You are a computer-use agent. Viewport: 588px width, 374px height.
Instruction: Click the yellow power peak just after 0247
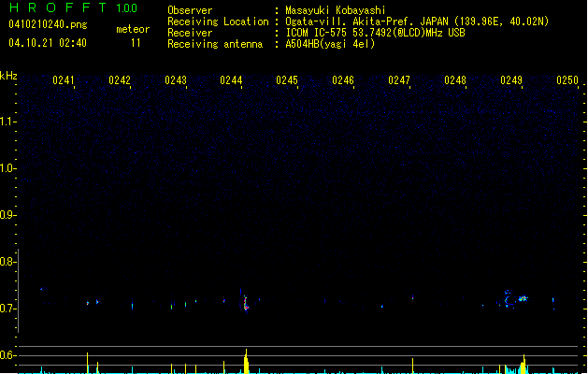coord(413,366)
